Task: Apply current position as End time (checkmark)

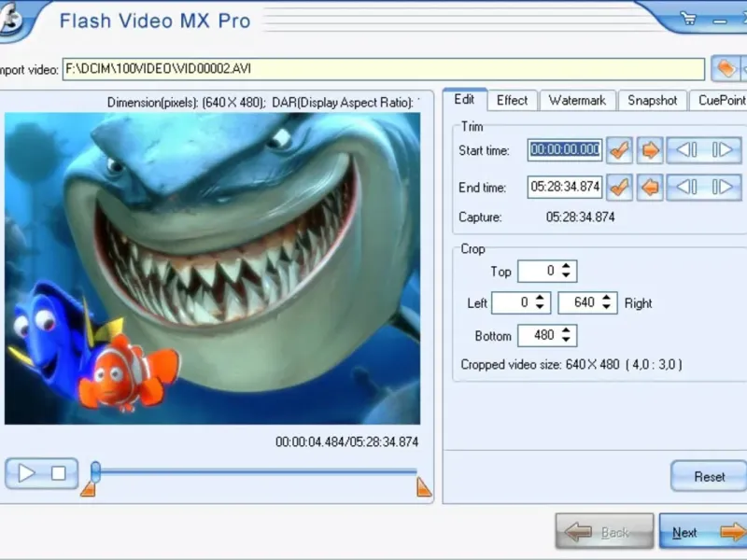Action: 619,188
